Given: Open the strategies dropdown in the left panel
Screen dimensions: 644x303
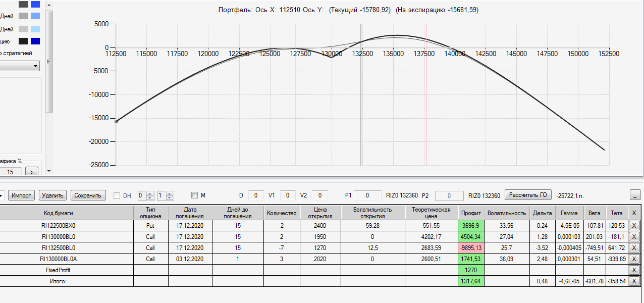Looking at the screenshot, I should 20,66.
